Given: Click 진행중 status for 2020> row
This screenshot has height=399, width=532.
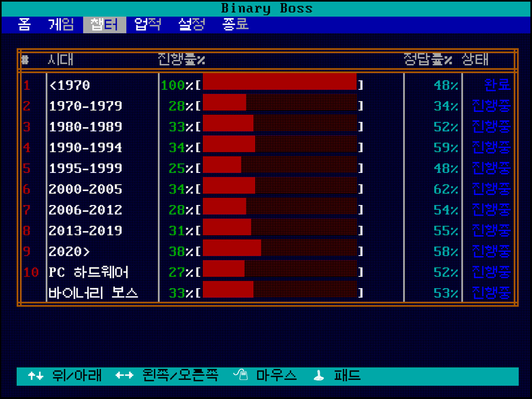Looking at the screenshot, I should (491, 252).
